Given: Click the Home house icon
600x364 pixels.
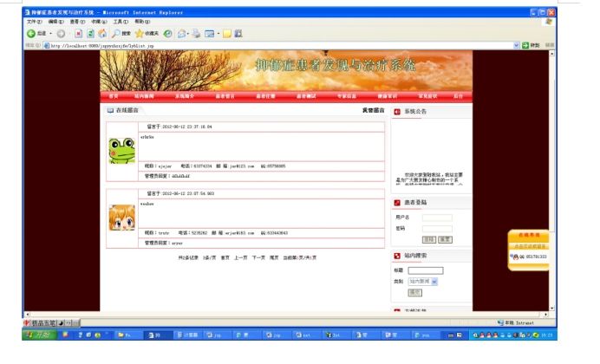Looking at the screenshot, I should 102,34.
